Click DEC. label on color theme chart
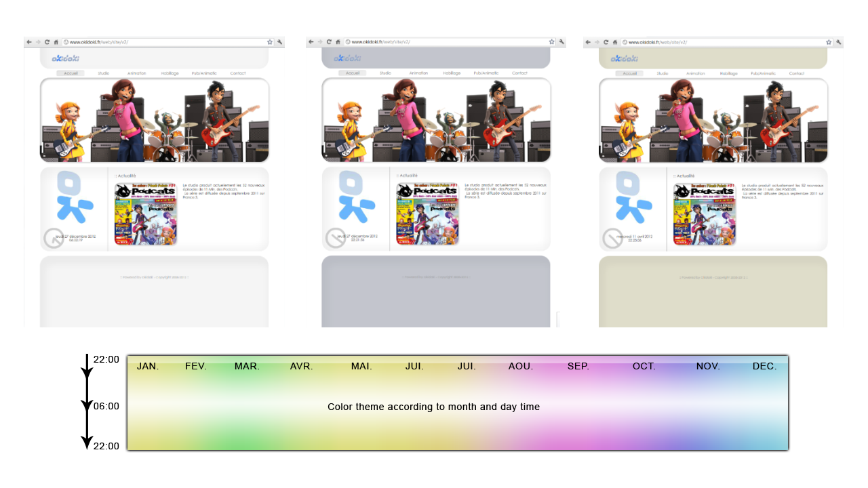The height and width of the screenshot is (488, 868). tap(764, 366)
